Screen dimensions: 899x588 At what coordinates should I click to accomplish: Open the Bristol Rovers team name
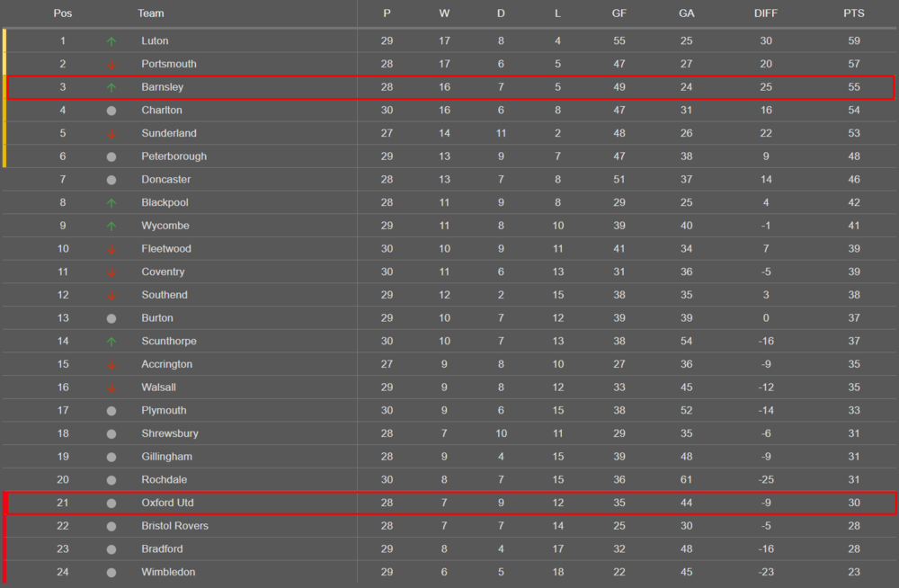[x=175, y=525]
